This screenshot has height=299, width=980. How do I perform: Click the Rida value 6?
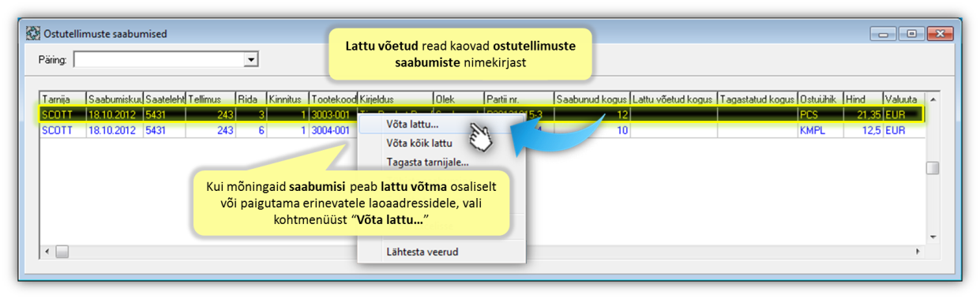pyautogui.click(x=251, y=130)
